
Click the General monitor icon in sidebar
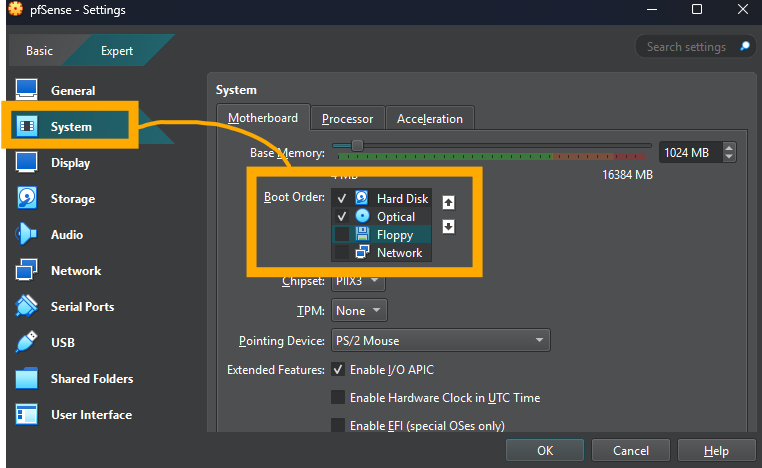point(26,90)
